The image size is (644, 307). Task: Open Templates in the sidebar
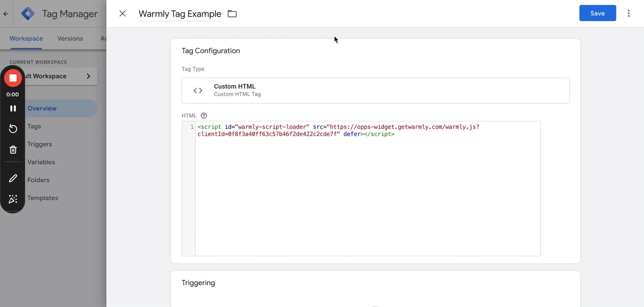43,198
